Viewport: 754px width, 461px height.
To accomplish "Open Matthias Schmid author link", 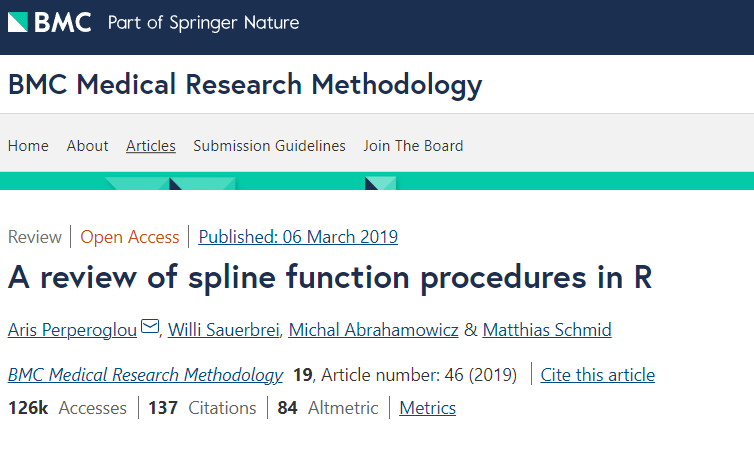I will [x=547, y=330].
